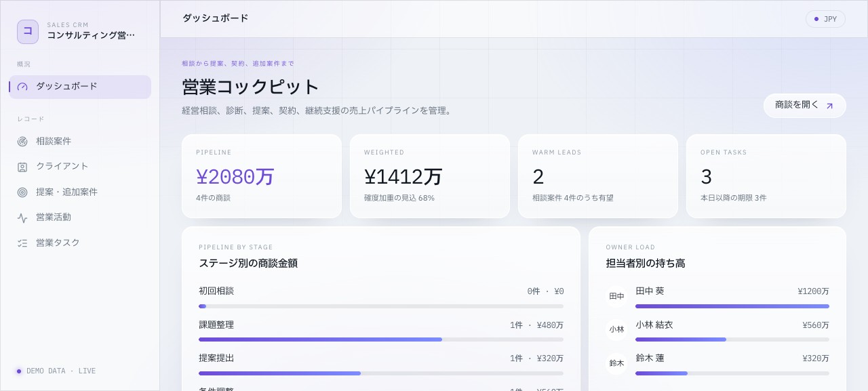
Task: Click the DEMO DATA · LIVE label
Action: [61, 371]
